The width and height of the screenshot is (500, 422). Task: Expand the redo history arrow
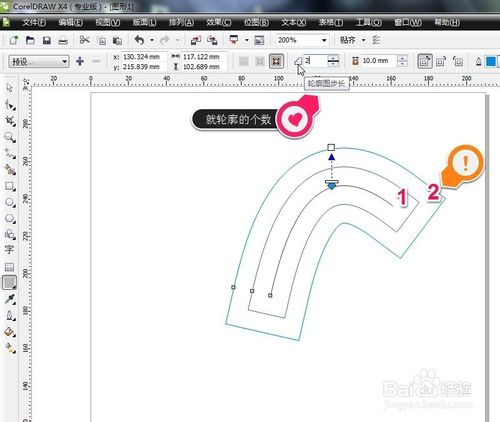177,40
